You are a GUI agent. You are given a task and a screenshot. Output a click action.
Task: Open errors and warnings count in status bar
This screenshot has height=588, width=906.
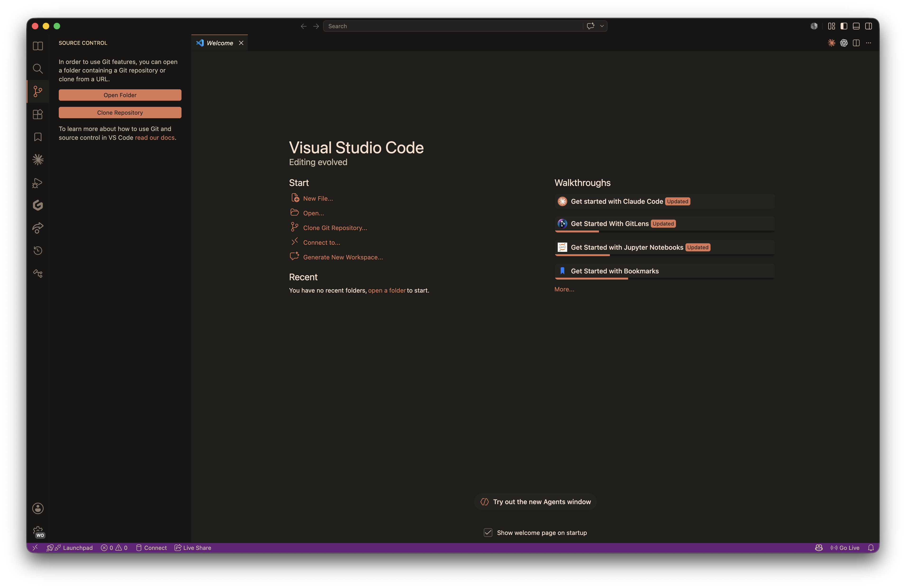[x=114, y=548]
